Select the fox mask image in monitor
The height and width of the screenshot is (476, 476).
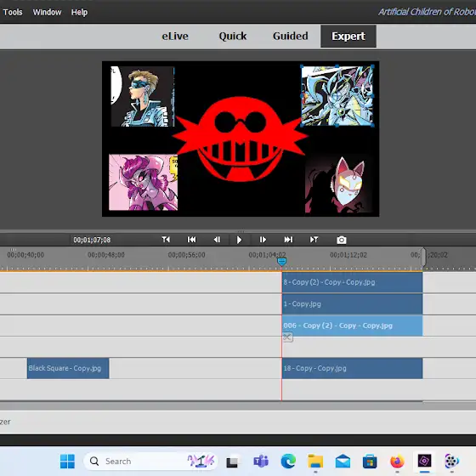coord(339,184)
